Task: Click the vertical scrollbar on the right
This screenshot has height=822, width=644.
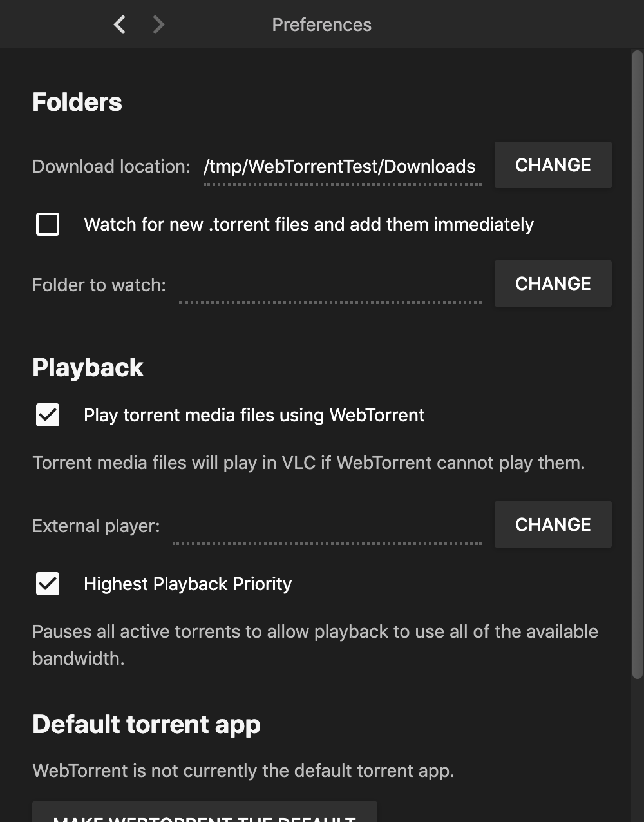Action: click(637, 361)
